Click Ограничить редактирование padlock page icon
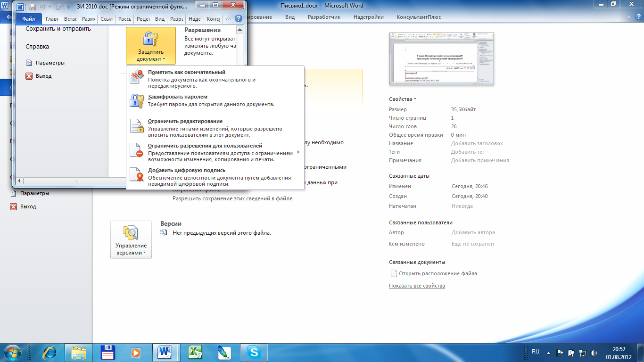Screen dimensions: 644x362 (x=137, y=125)
